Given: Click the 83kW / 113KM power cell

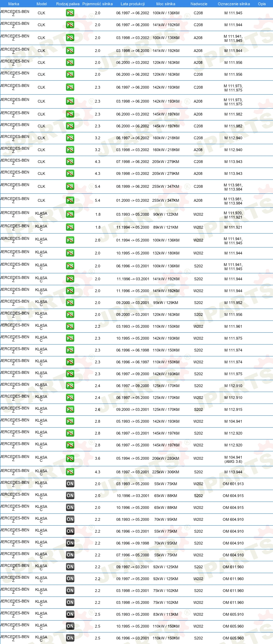Looking at the screenshot, I should (166, 614).
